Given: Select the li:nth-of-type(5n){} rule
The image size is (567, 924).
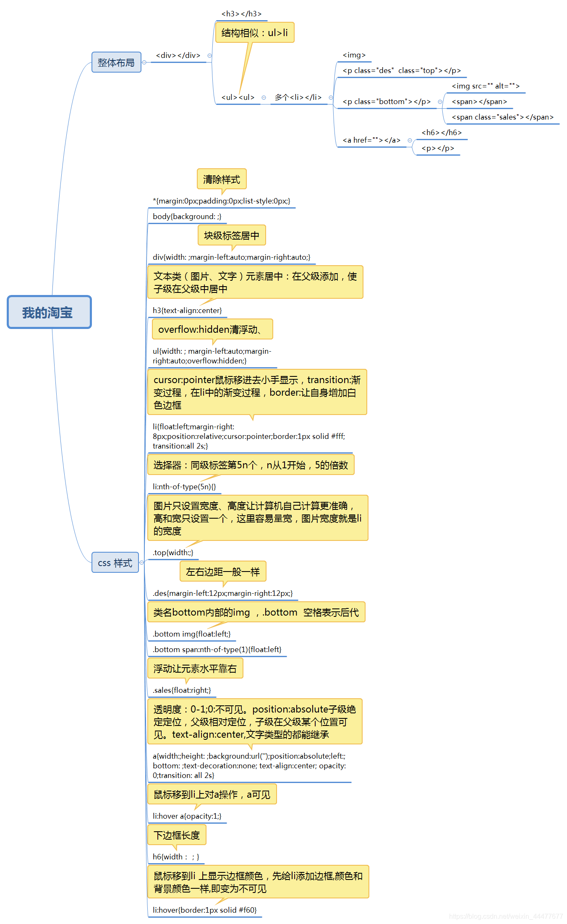Looking at the screenshot, I should coord(184,487).
